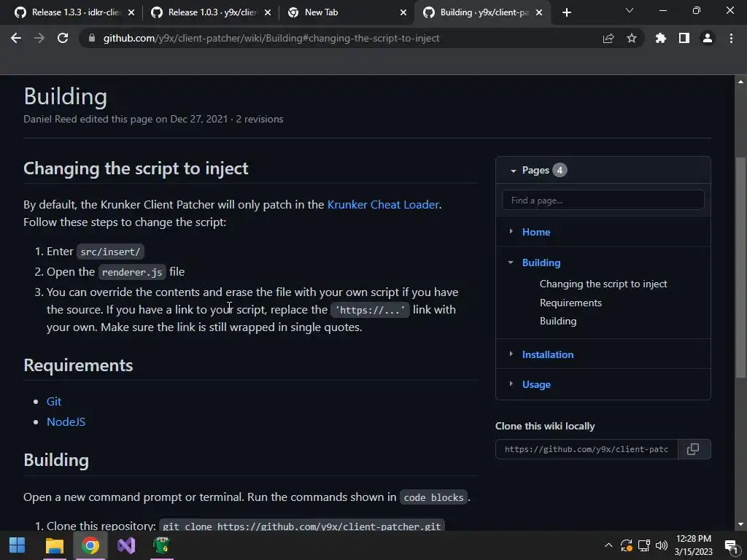Expand the Usage page entry
The height and width of the screenshot is (560, 747).
(x=511, y=384)
